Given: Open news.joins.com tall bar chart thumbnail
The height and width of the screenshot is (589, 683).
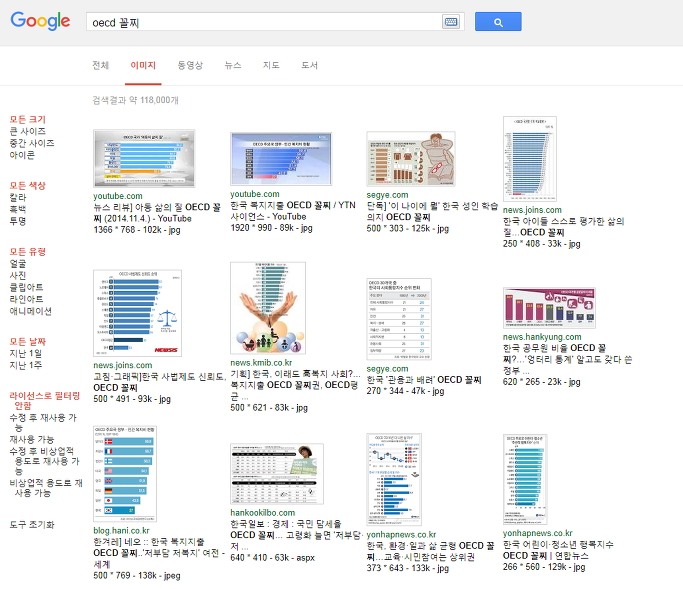Looking at the screenshot, I should [530, 159].
